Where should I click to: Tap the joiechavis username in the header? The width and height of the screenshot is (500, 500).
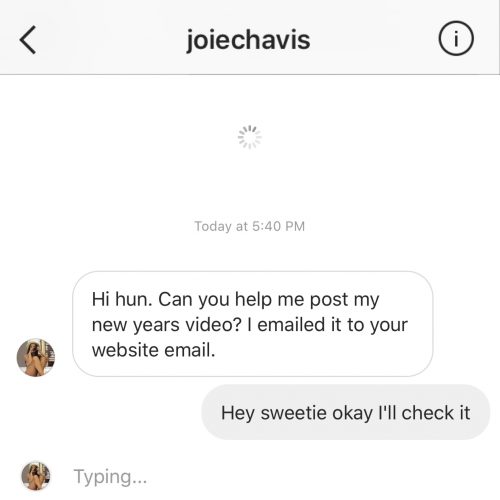pyautogui.click(x=248, y=40)
